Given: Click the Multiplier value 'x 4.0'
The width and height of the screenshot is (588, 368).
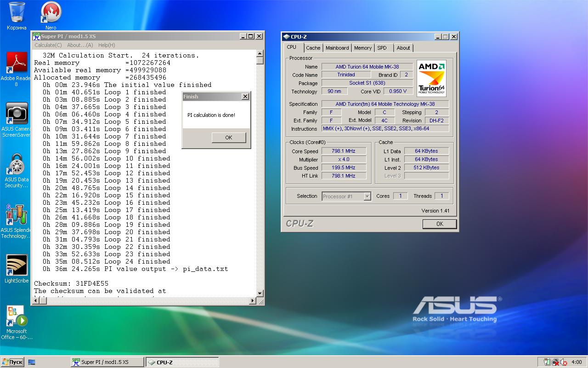Looking at the screenshot, I should point(344,159).
